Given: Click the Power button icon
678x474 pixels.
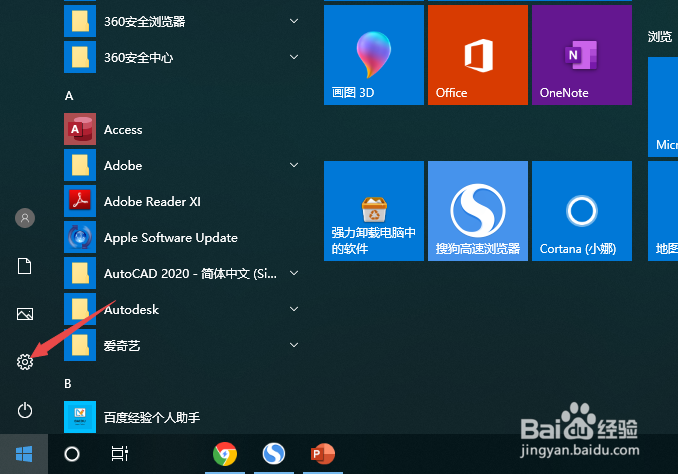Looking at the screenshot, I should [x=25, y=410].
